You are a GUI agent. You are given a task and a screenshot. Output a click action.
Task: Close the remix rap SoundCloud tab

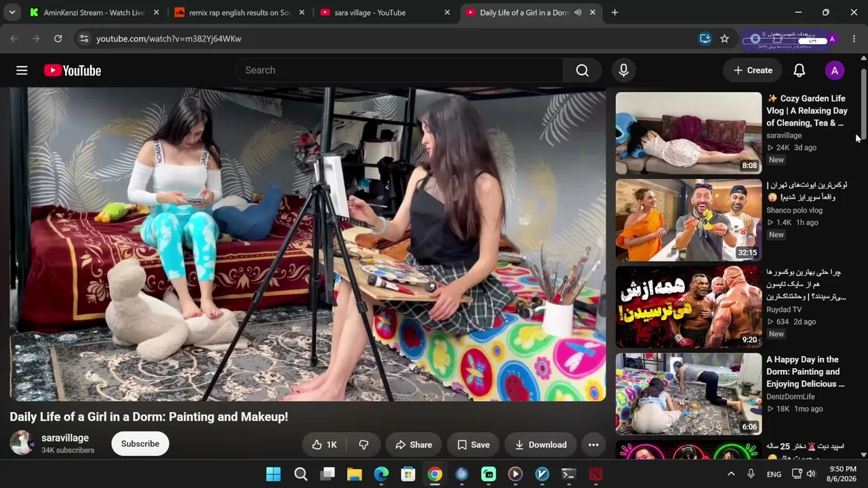[x=302, y=12]
